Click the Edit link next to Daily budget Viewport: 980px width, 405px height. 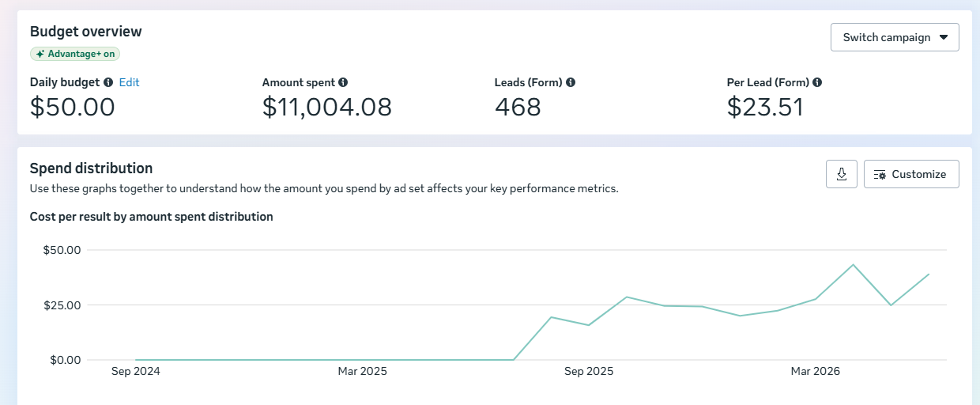[x=129, y=82]
